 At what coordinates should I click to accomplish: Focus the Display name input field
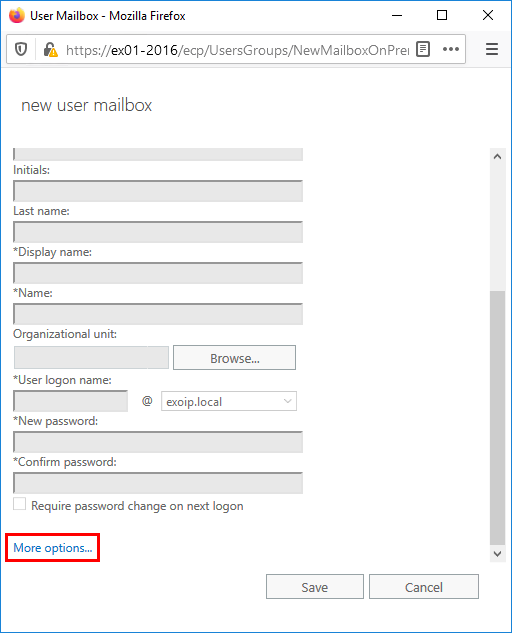158,273
